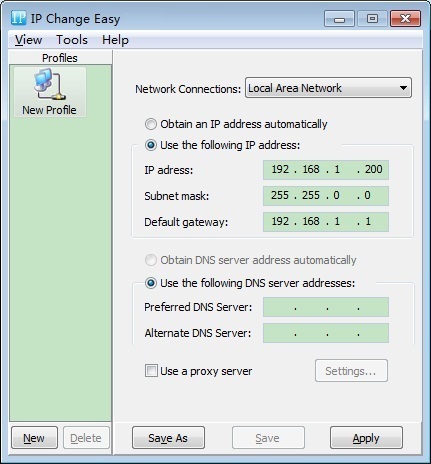Image resolution: width=431 pixels, height=464 pixels.
Task: Open the Local Area Network combo box
Action: point(328,88)
